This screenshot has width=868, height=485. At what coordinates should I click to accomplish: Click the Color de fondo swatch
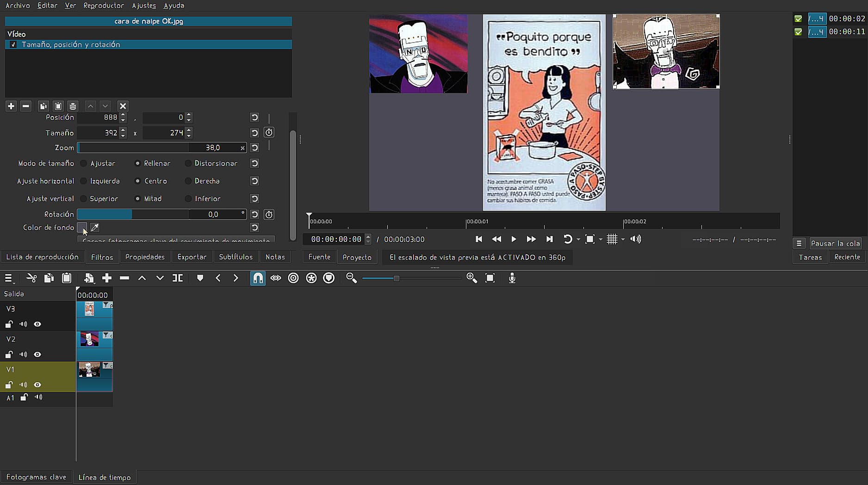pos(82,227)
